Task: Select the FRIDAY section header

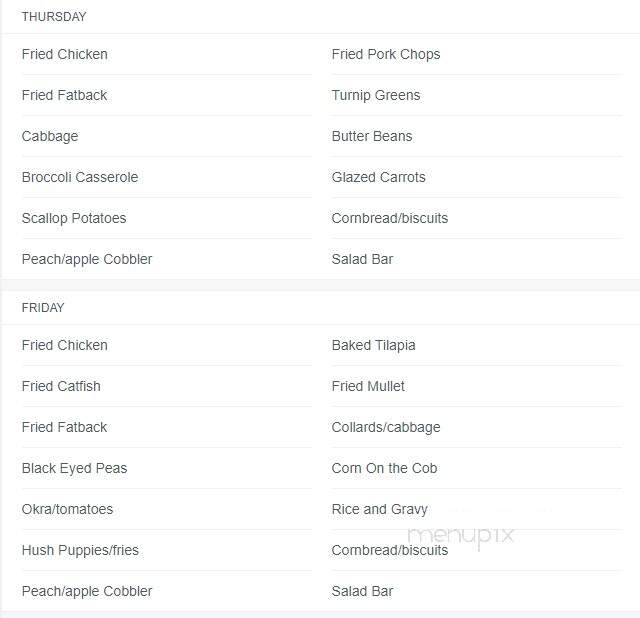Action: coord(43,308)
